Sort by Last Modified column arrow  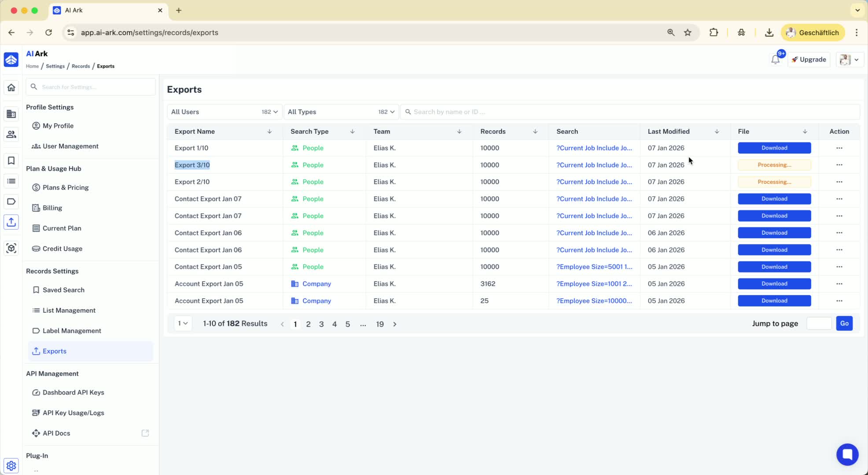[x=717, y=132]
